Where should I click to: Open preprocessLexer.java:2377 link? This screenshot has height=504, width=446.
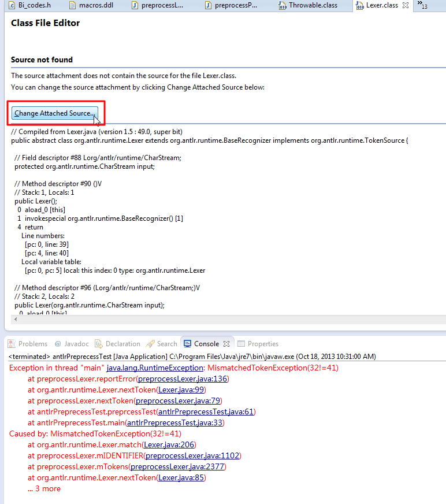pos(177,466)
